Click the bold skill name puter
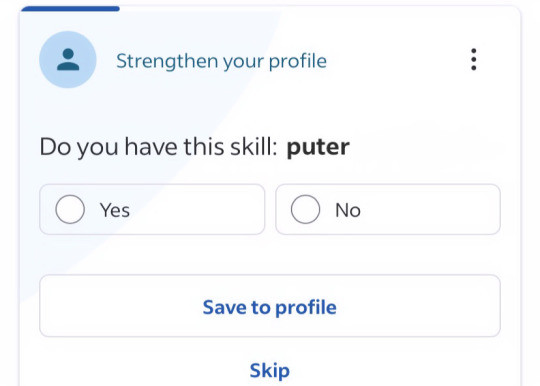Screen dimensions: 540x386 [x=318, y=148]
